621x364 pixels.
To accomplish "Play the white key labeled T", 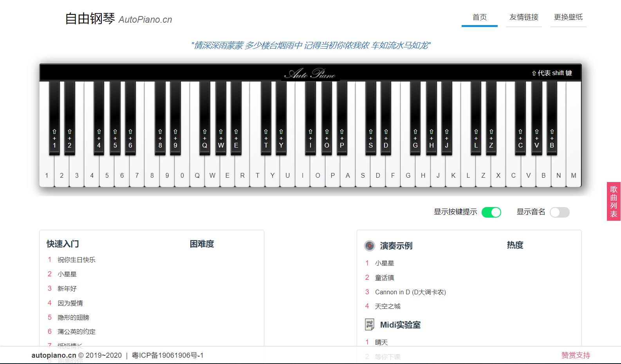I will [x=257, y=172].
